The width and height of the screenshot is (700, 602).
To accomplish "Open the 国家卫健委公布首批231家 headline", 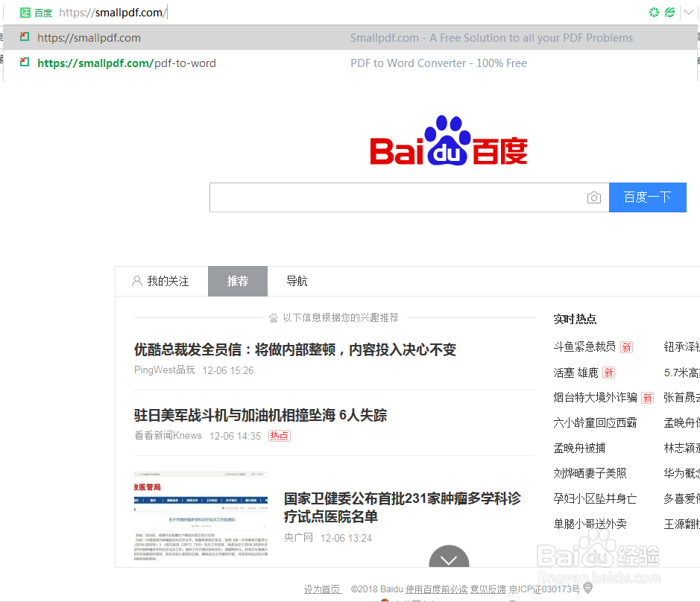I will point(403,507).
